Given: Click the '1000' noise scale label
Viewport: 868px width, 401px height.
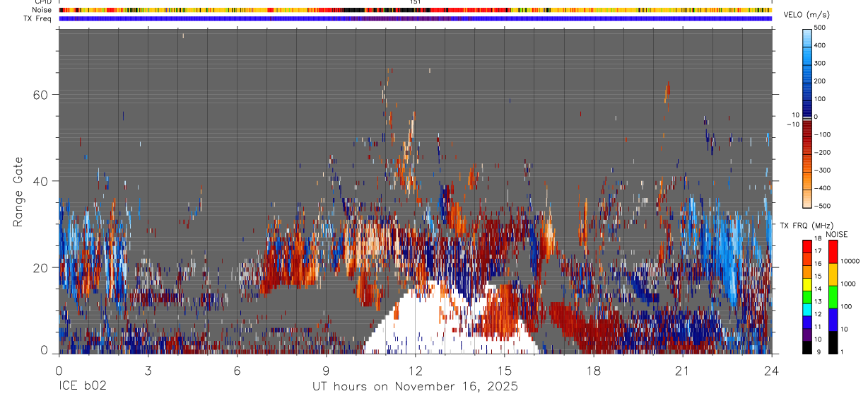Looking at the screenshot, I should click(x=849, y=284).
